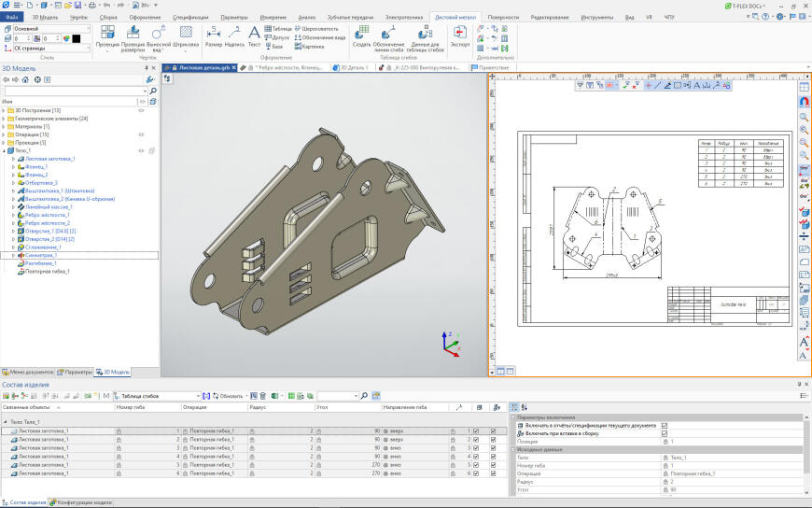Toggle visibility eye for 3D Построения
Image resolution: width=812 pixels, height=508 pixels.
pyautogui.click(x=142, y=110)
